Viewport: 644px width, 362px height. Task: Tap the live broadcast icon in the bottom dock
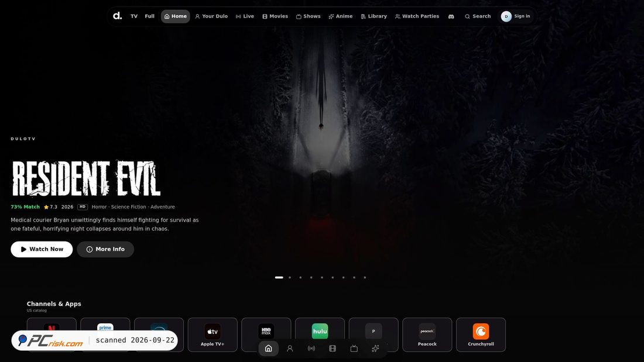(311, 349)
